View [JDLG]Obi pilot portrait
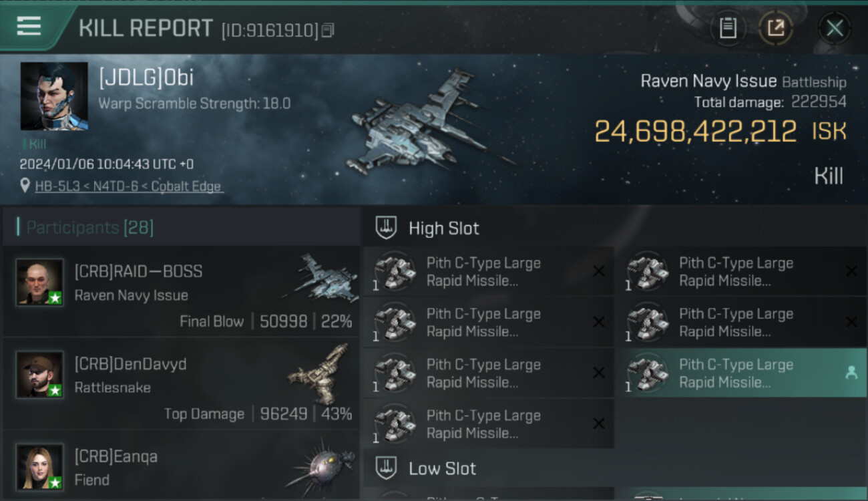Image resolution: width=868 pixels, height=501 pixels. tap(54, 96)
